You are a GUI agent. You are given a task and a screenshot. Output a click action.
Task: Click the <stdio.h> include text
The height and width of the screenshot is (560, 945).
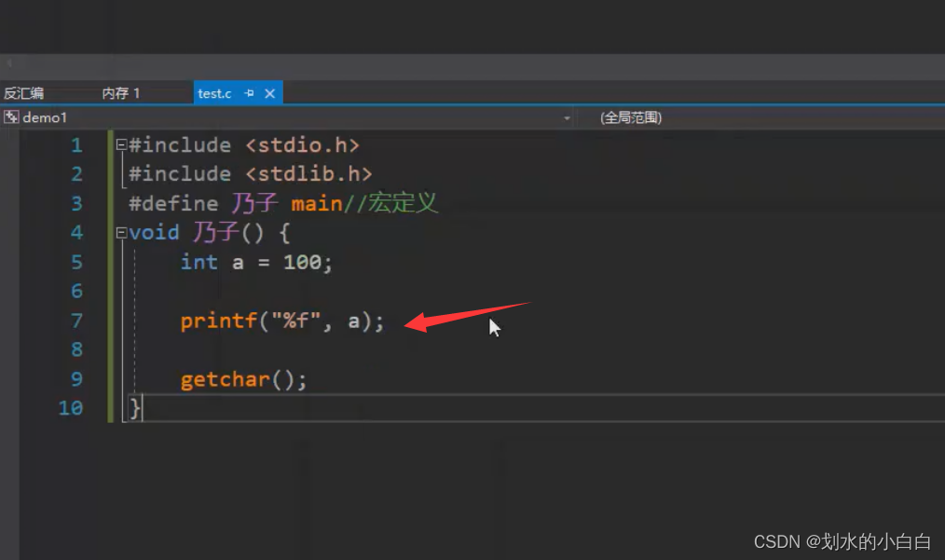[302, 145]
